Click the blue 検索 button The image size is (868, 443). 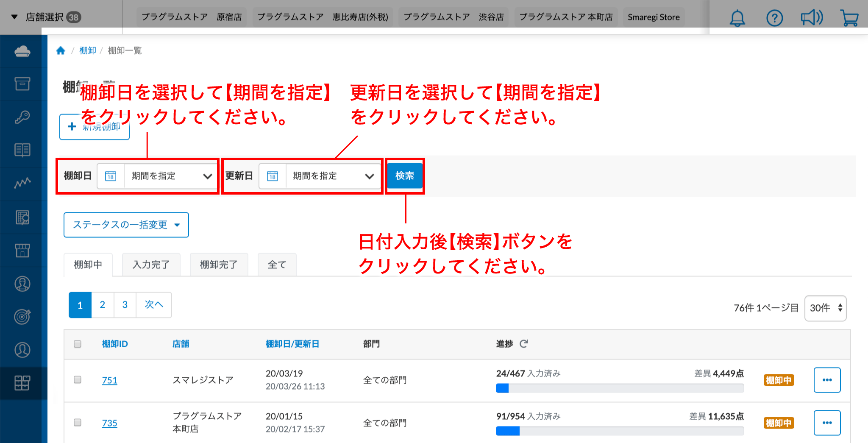tap(404, 176)
